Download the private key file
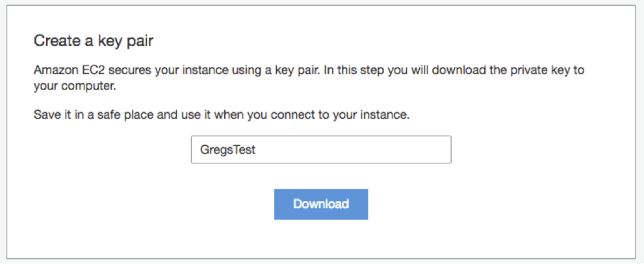 [321, 204]
